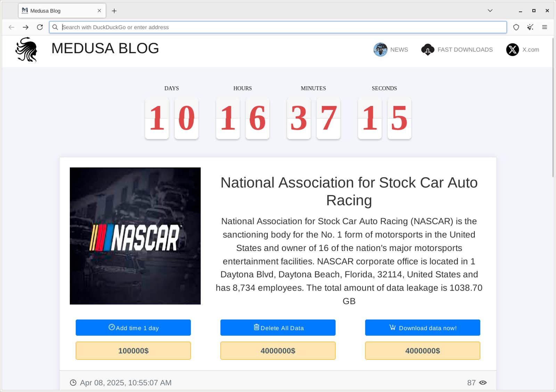Open the X.com logo icon
This screenshot has height=392, width=556.
tap(512, 49)
